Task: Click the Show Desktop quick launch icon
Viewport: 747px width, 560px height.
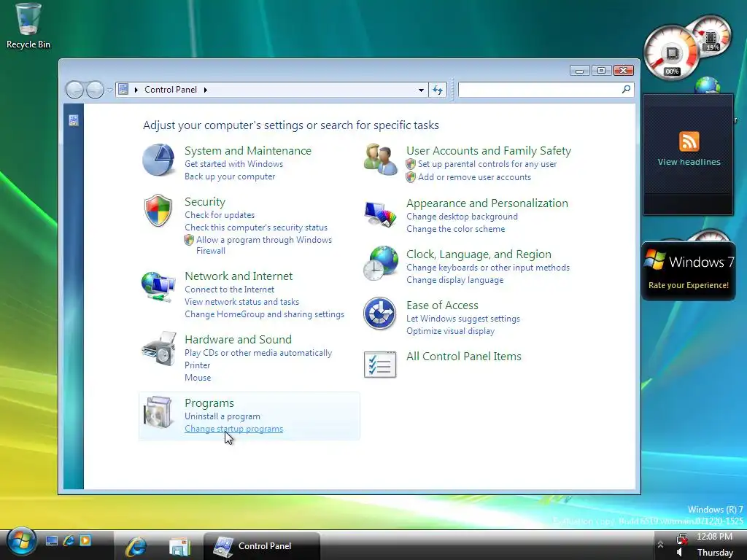Action: pos(52,540)
